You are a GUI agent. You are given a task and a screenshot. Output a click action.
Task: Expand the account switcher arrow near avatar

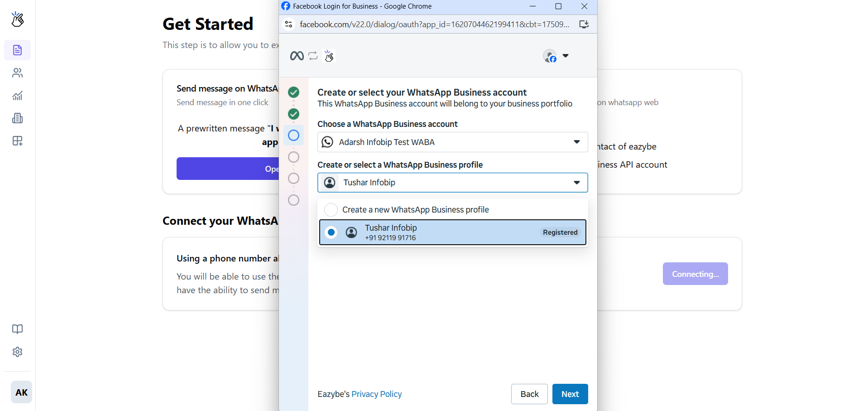(566, 56)
